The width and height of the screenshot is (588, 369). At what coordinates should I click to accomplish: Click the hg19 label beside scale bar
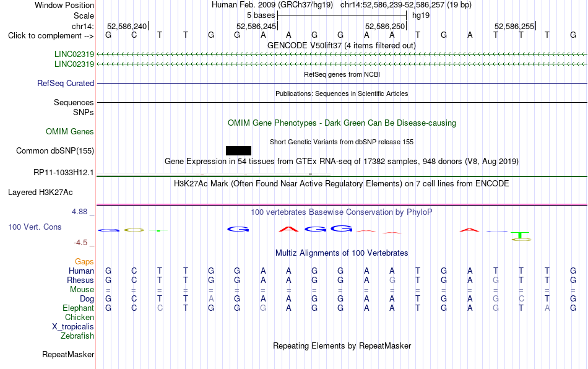click(421, 15)
